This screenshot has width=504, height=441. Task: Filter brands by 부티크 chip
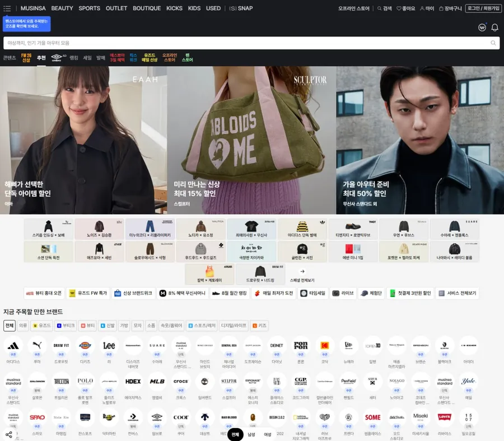tap(66, 326)
